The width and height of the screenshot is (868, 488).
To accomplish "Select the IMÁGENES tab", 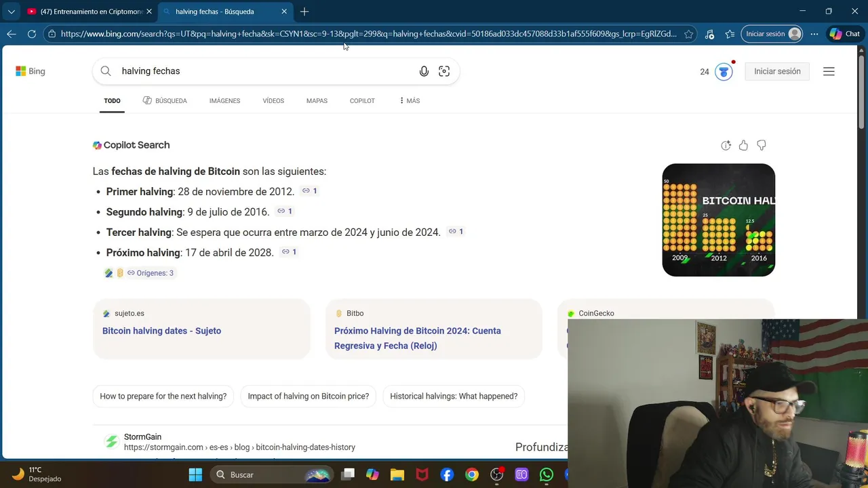I will pyautogui.click(x=224, y=101).
